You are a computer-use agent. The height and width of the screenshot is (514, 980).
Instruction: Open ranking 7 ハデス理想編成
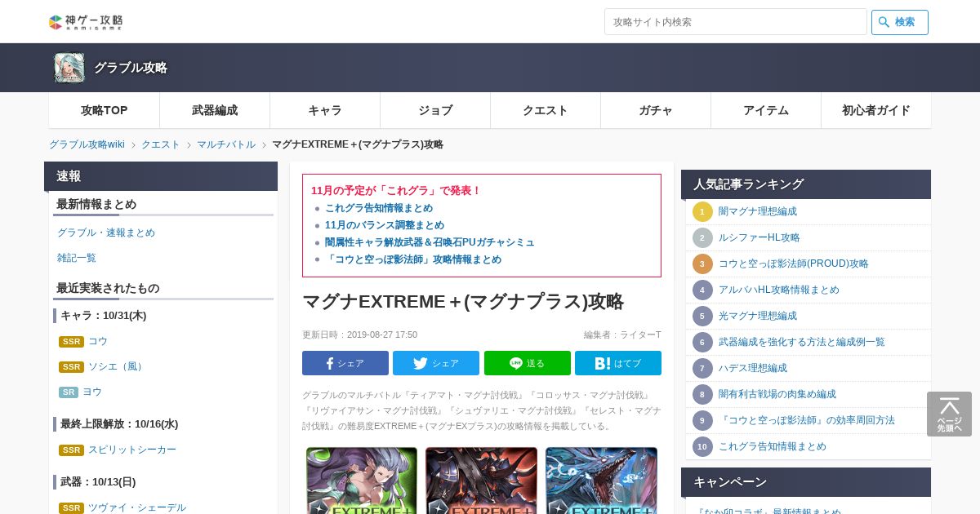tap(753, 368)
